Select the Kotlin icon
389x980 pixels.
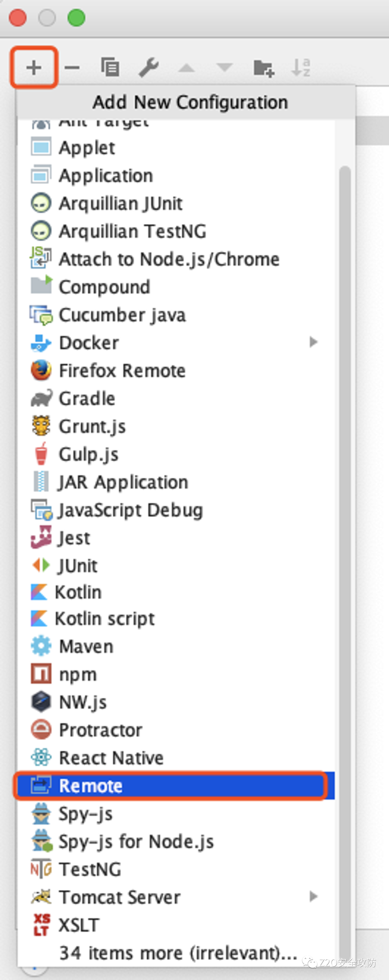(39, 592)
